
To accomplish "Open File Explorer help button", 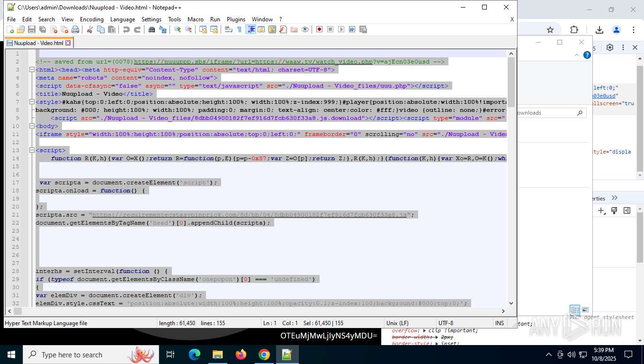I will [587, 55].
